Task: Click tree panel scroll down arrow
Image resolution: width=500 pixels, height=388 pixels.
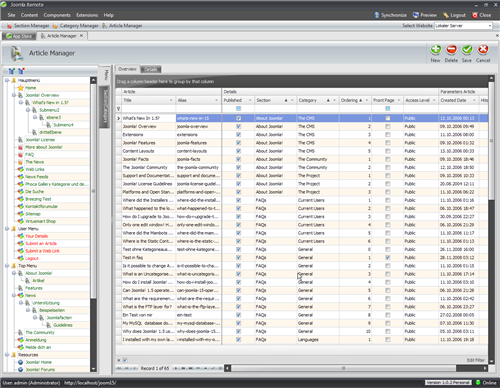Action: tap(93, 369)
